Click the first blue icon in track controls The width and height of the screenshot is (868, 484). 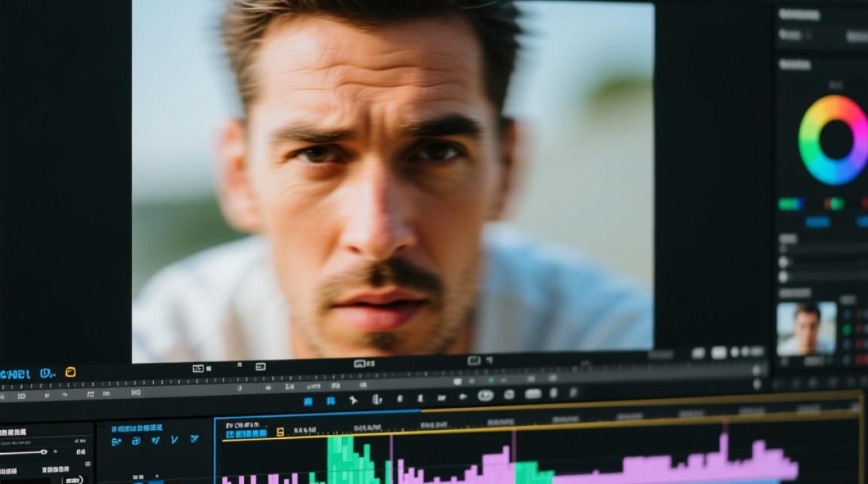[116, 441]
